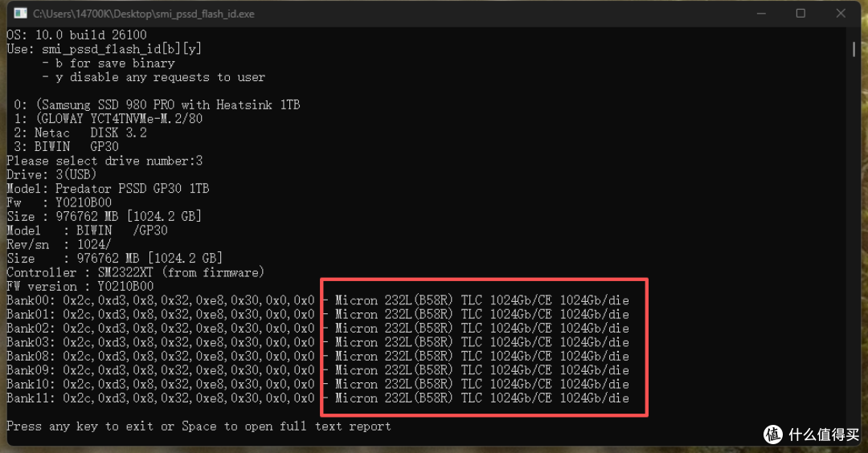Click Bank11 'Micron 232L(B58R) TLC' description

[408, 398]
